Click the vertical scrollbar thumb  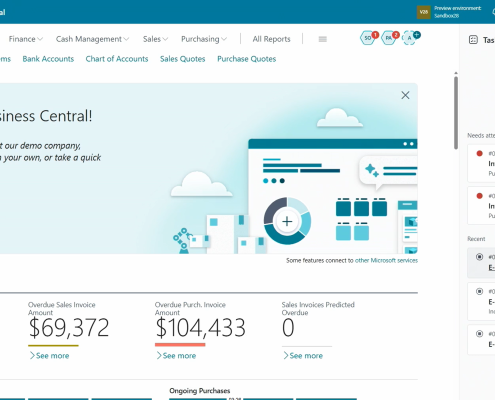click(x=456, y=113)
